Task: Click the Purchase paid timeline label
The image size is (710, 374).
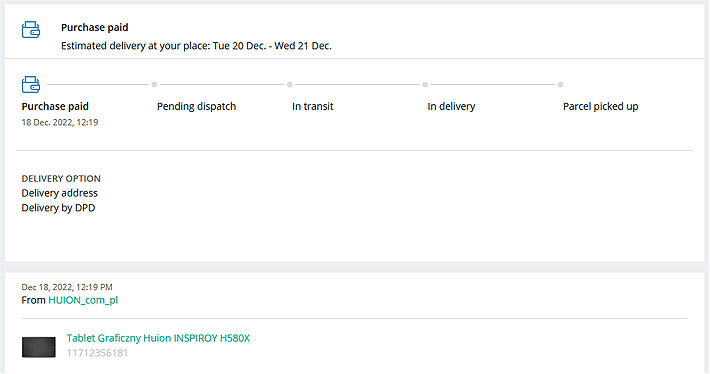Action: point(55,106)
